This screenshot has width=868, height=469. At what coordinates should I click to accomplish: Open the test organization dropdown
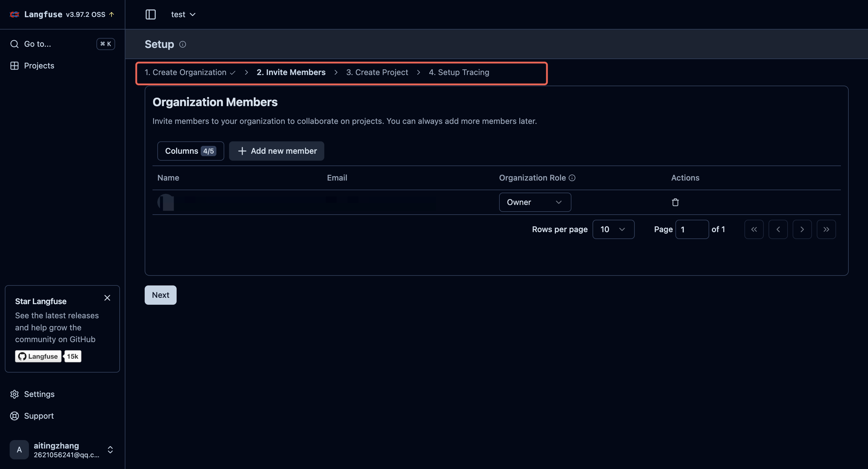(183, 14)
